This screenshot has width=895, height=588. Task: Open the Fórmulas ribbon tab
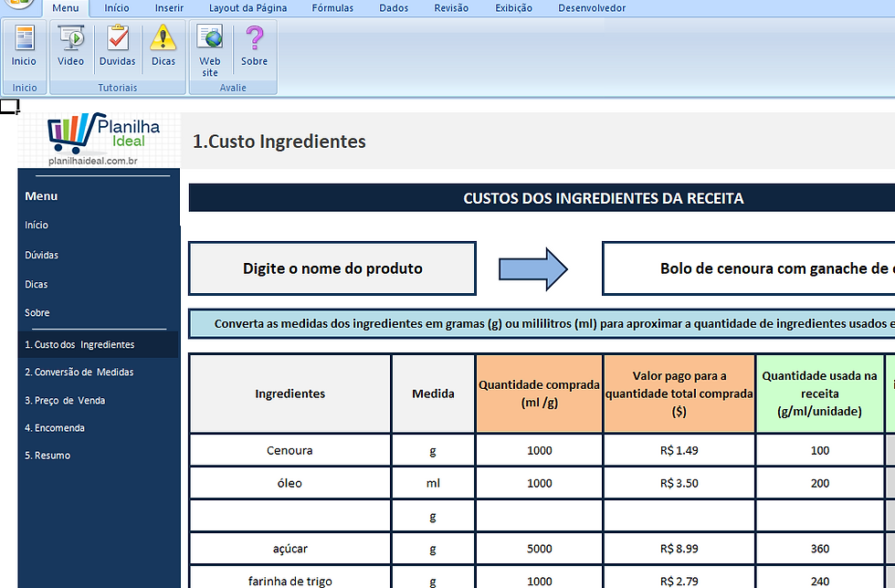(x=332, y=8)
